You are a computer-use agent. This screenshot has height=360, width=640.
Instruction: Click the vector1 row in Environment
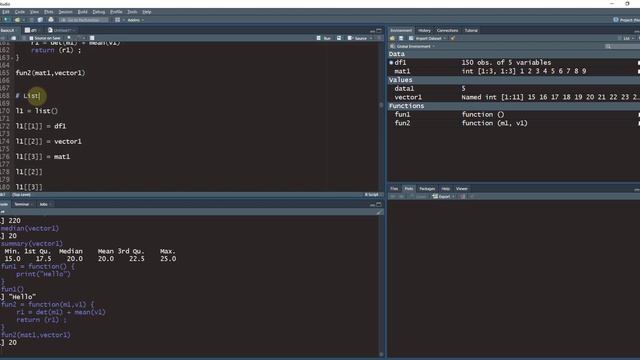coord(514,97)
